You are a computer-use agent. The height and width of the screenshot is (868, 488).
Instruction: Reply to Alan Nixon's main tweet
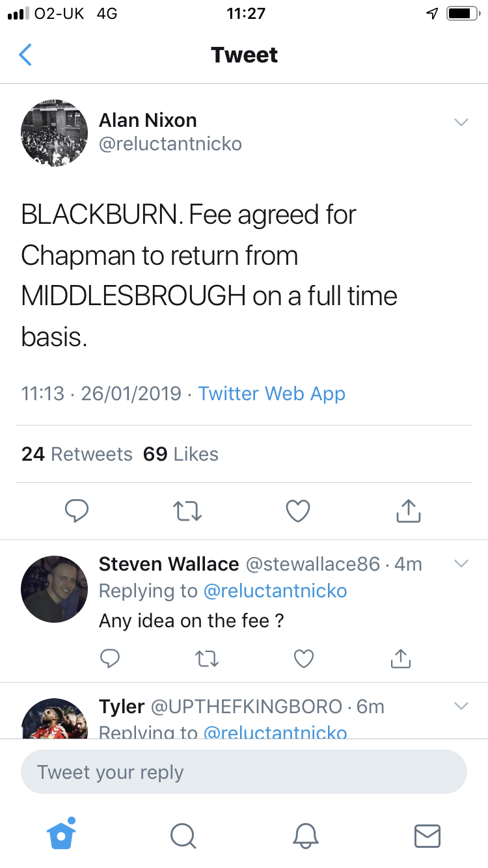tap(77, 511)
